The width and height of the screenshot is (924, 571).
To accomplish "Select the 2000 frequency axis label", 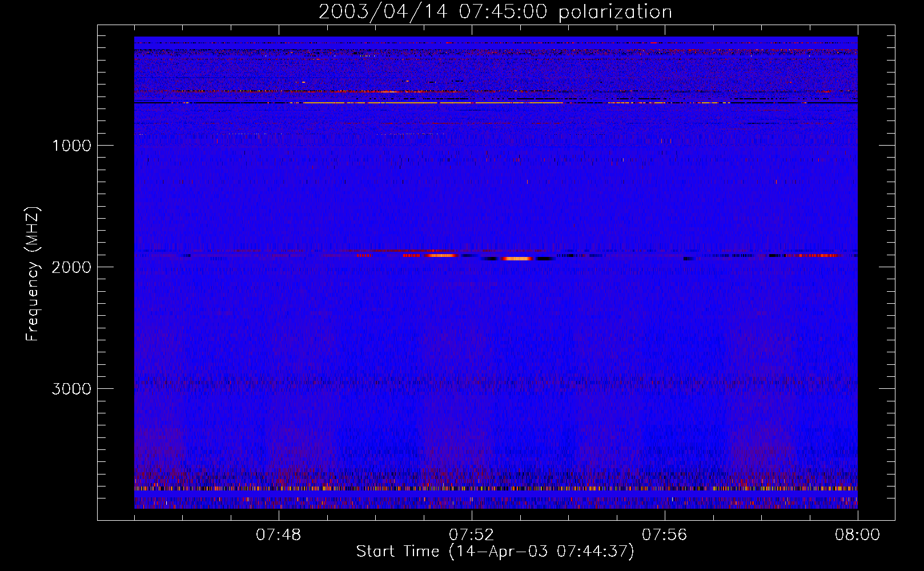I will (x=71, y=267).
